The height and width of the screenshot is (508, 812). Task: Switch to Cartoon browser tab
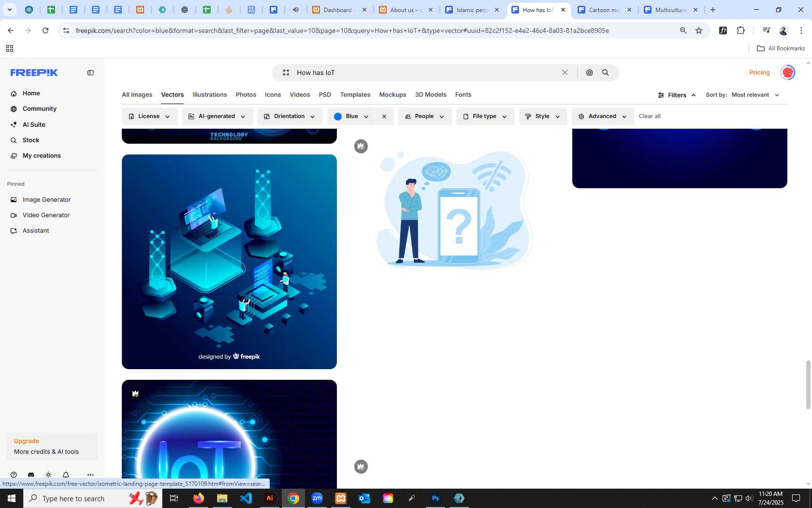point(605,10)
